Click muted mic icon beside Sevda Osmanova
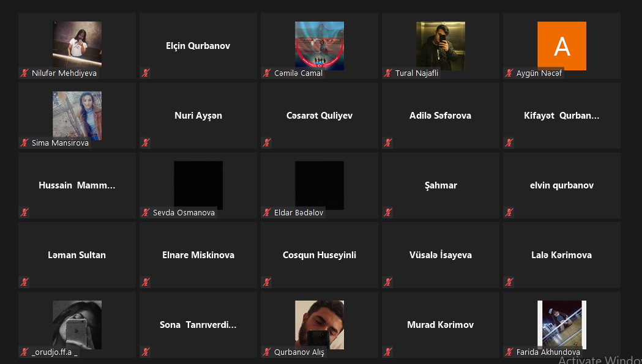Viewport: 642px width, 364px height. pos(146,212)
